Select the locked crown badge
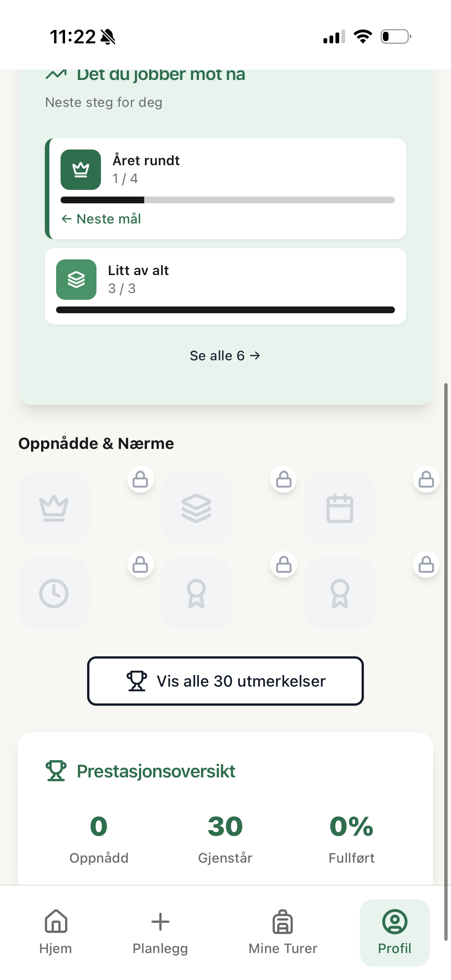The height and width of the screenshot is (980, 451). 53,508
